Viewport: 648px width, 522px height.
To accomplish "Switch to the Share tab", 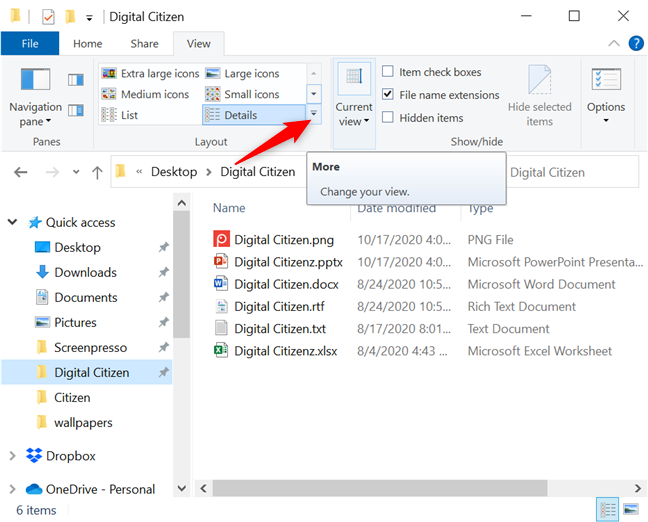I will (x=144, y=44).
